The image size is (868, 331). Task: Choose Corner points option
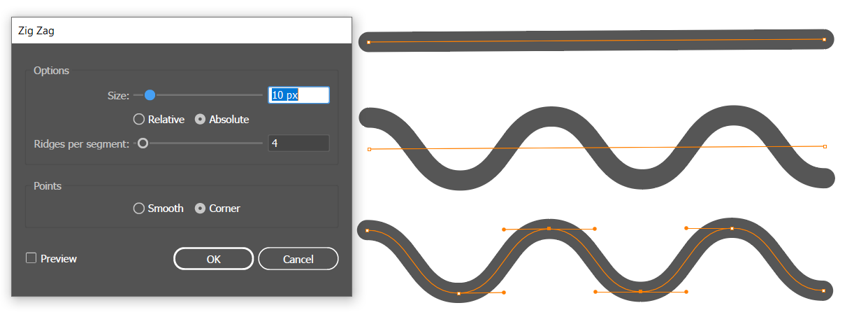click(x=200, y=209)
